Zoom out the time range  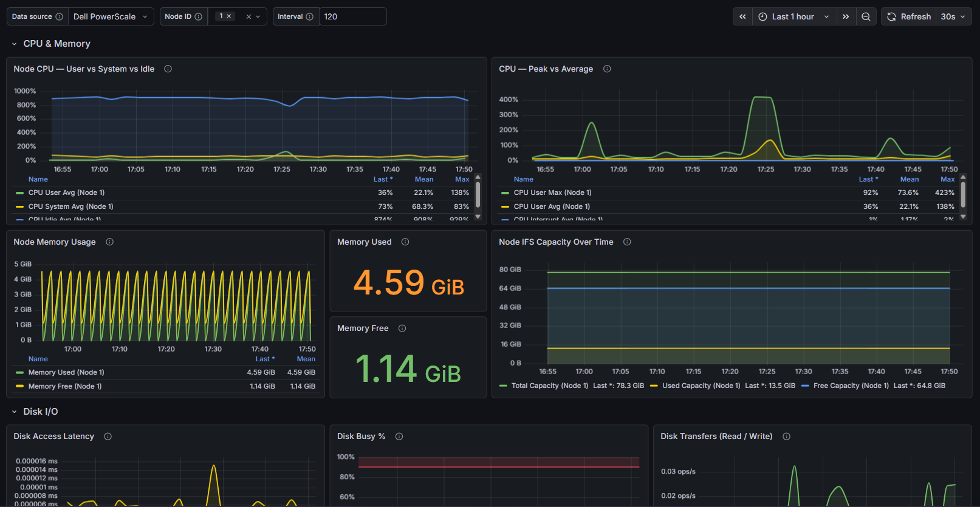click(x=866, y=16)
